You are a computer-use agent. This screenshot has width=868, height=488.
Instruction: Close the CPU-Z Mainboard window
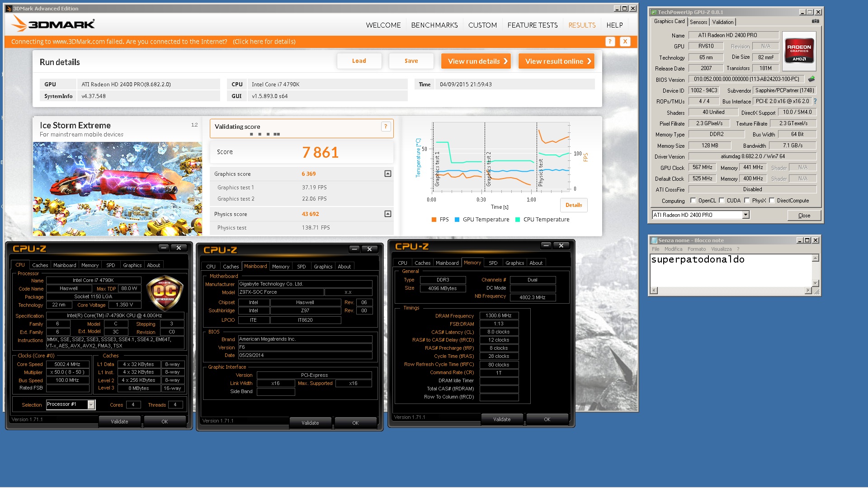pyautogui.click(x=370, y=249)
